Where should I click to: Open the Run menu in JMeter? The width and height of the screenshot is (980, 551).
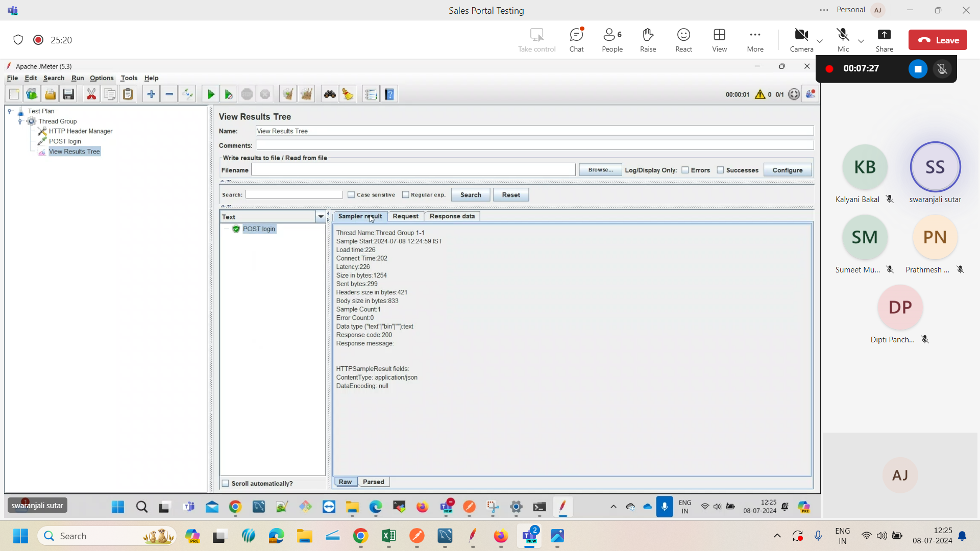[78, 78]
